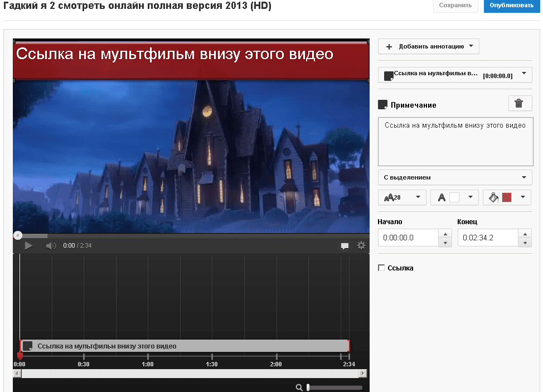Expand the annotation selector dropdown arrow
This screenshot has width=543, height=392.
524,73
